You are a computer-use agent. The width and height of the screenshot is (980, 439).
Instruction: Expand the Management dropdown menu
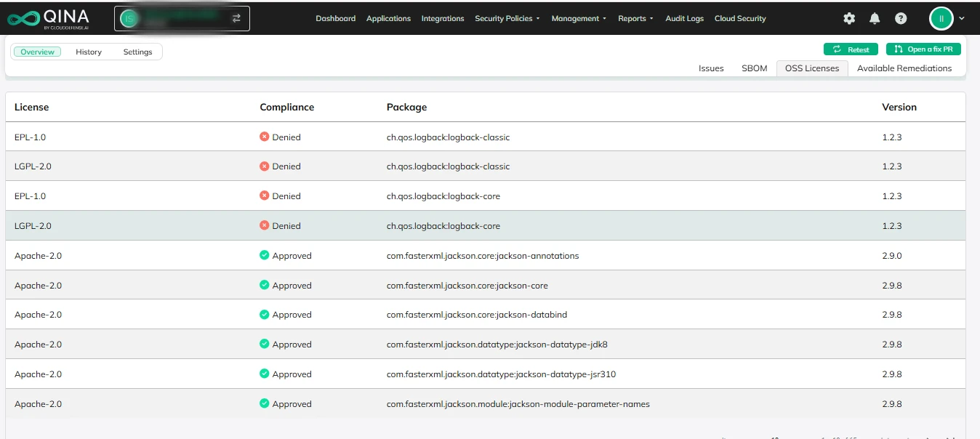(x=579, y=18)
